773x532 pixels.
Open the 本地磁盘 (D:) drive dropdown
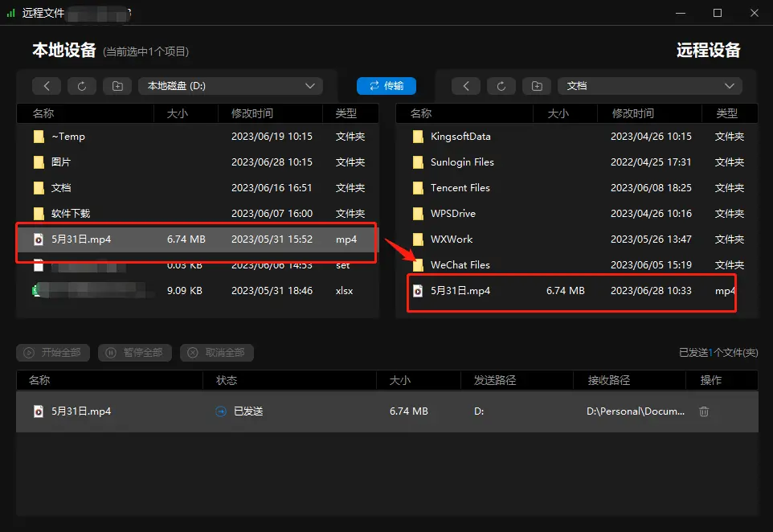231,86
